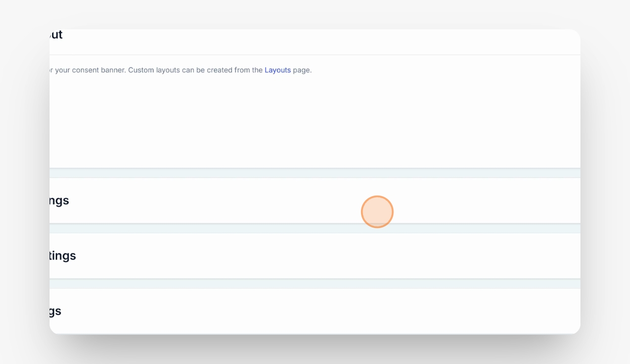
Task: Click the consent banner description text
Action: (181, 70)
